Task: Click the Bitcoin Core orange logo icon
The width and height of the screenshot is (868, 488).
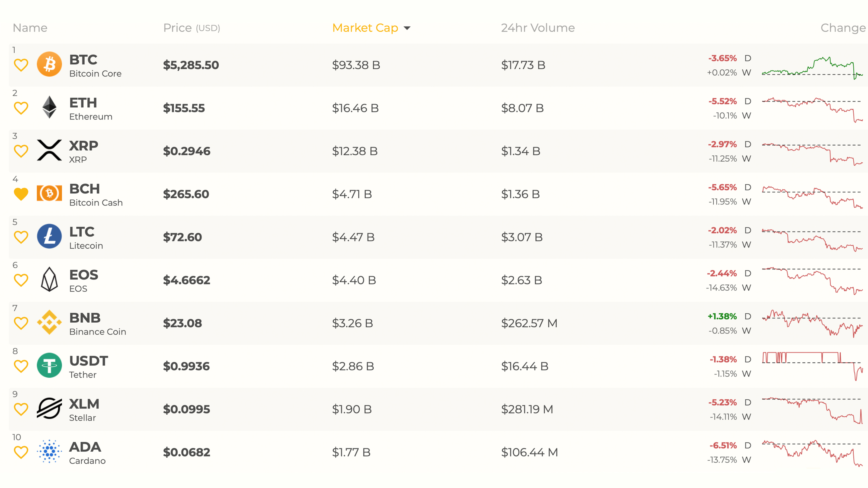Action: click(49, 64)
